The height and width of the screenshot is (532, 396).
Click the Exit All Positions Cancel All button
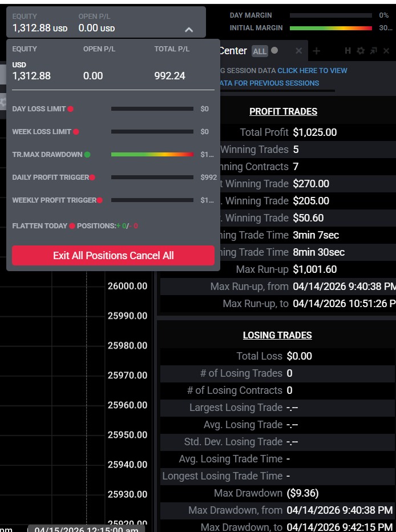(113, 256)
